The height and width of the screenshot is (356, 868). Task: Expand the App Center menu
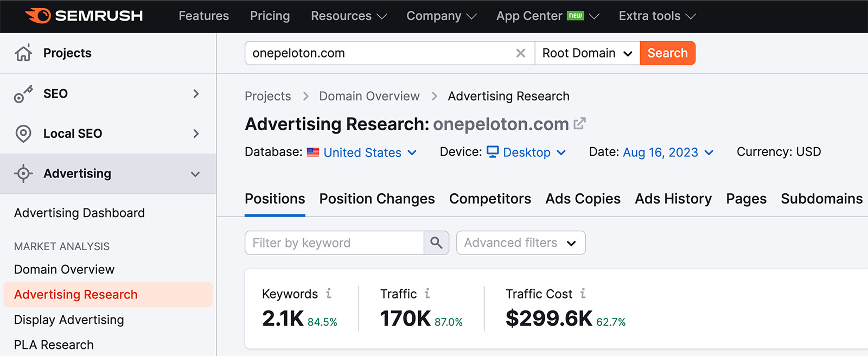548,16
